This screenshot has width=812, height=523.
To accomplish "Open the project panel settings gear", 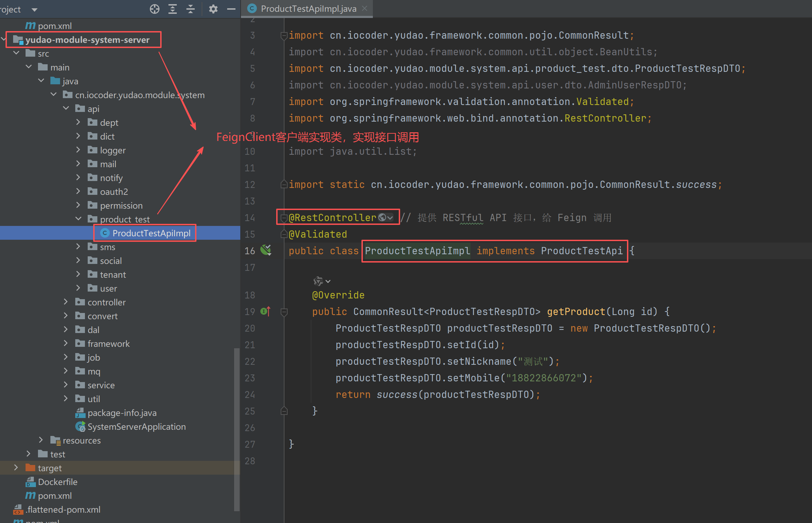I will [x=213, y=9].
